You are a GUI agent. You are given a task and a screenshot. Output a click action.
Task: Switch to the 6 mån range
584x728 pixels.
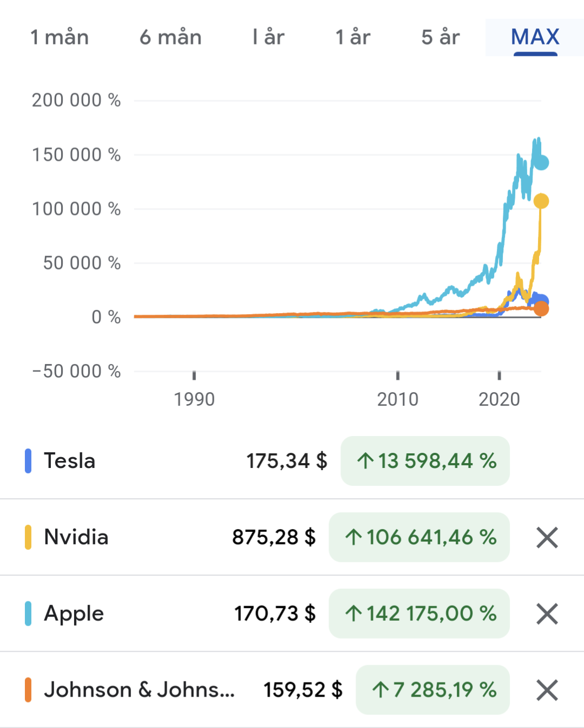click(170, 37)
